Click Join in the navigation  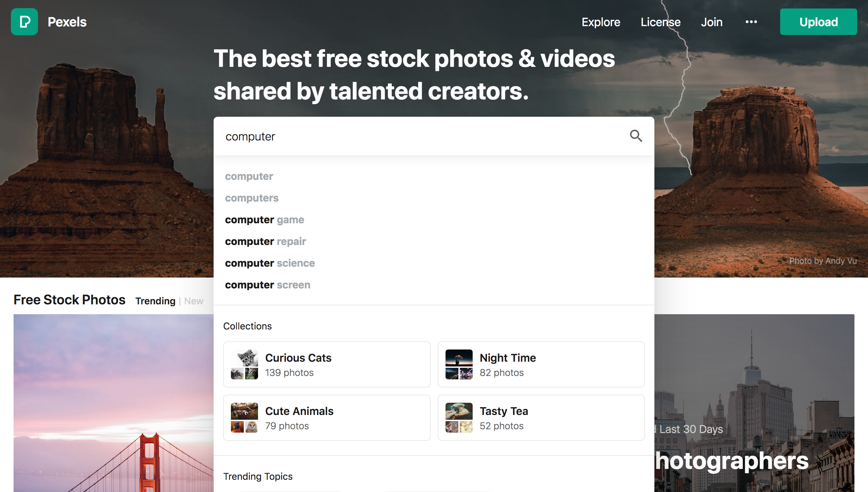pyautogui.click(x=712, y=22)
